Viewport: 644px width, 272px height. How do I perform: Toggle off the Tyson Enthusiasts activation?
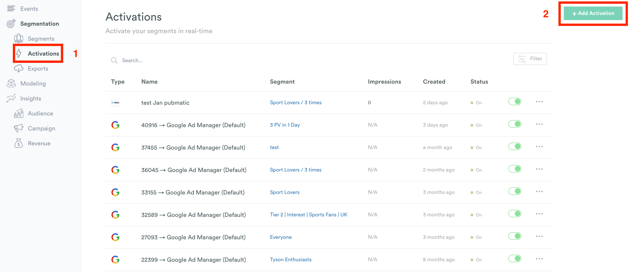515,258
